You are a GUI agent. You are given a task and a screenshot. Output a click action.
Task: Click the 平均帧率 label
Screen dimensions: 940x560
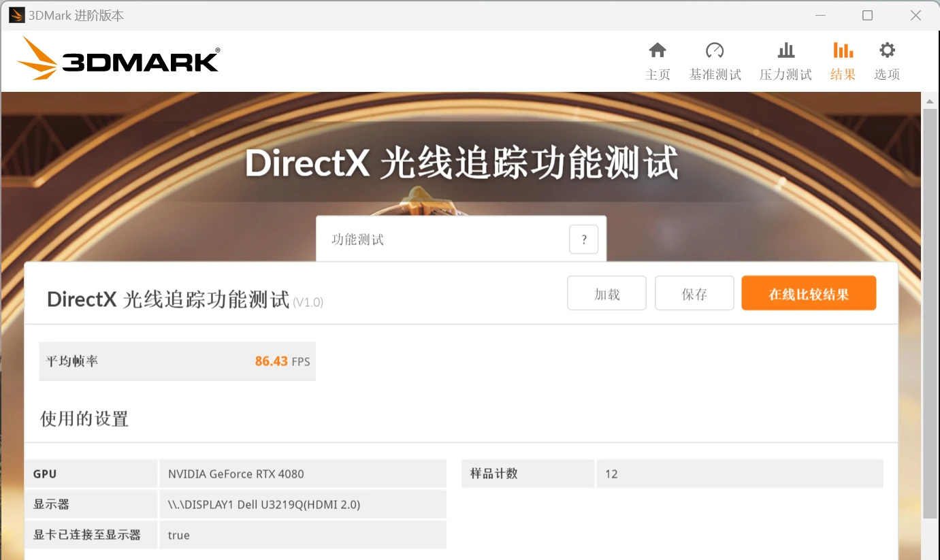click(x=72, y=361)
